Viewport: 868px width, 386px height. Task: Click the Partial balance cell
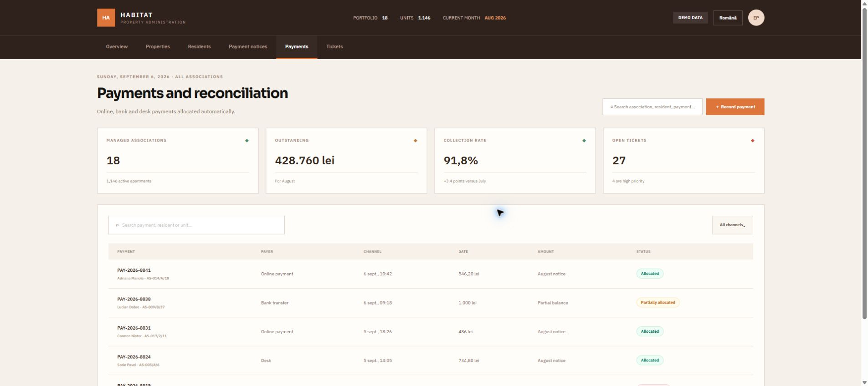[553, 303]
